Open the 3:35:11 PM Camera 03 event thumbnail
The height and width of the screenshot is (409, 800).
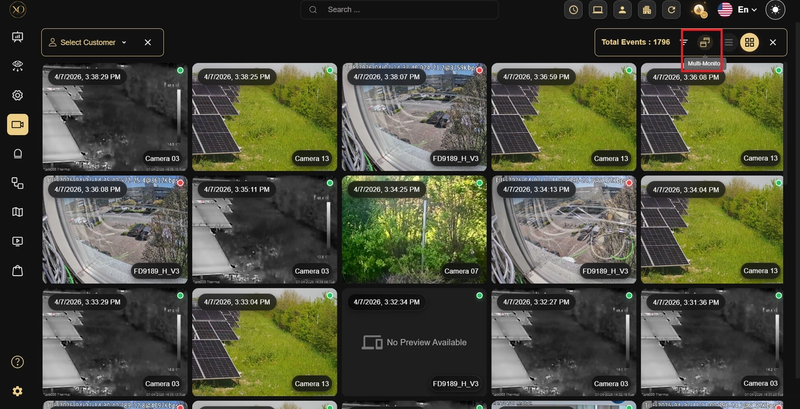tap(264, 229)
